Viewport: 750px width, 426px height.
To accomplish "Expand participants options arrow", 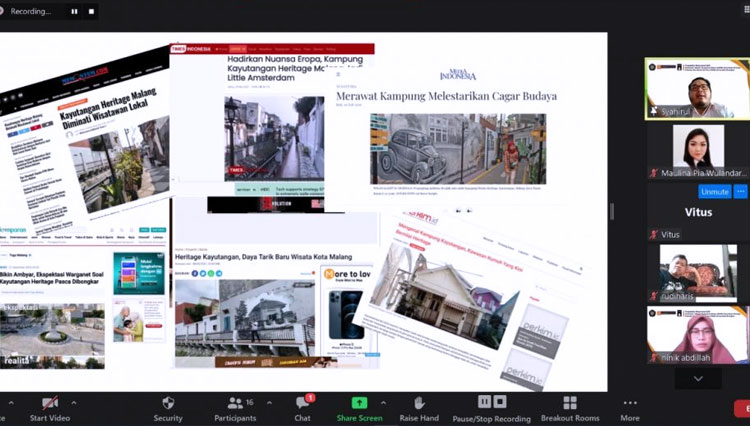I will pyautogui.click(x=269, y=403).
